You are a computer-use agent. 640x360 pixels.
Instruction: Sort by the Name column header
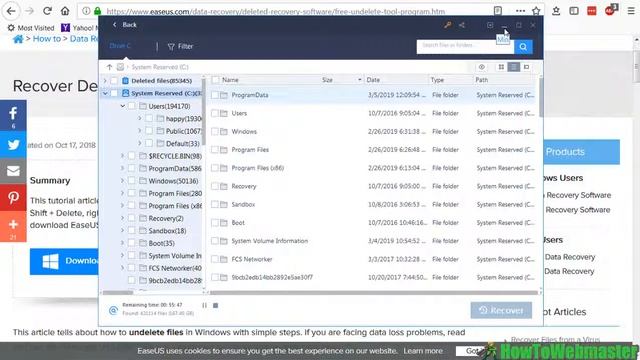[230, 80]
